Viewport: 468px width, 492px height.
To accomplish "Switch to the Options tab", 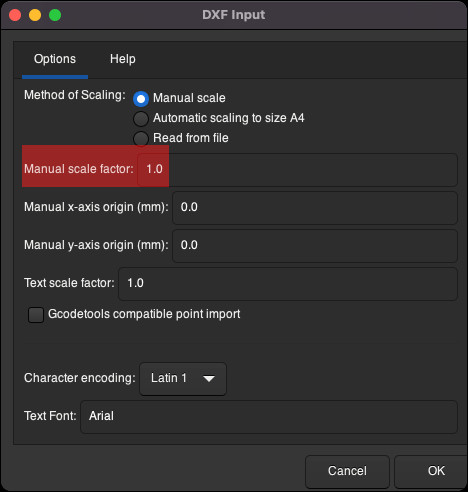I will (55, 59).
